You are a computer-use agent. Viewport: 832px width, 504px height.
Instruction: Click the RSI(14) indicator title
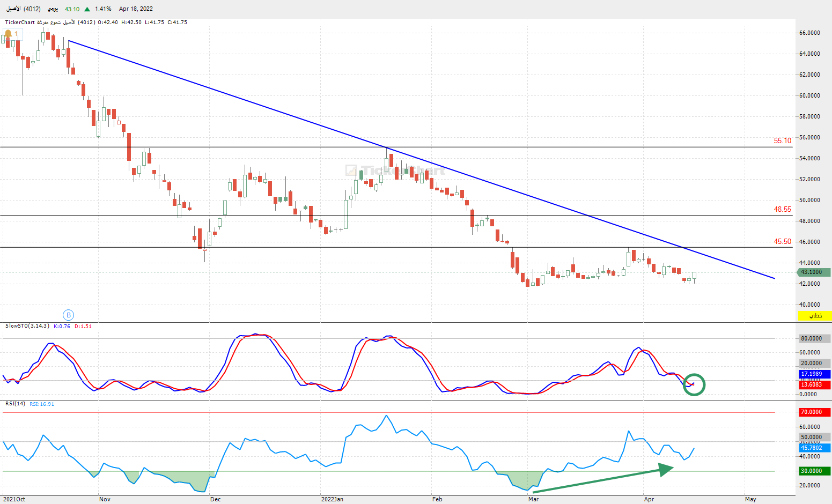(15, 404)
